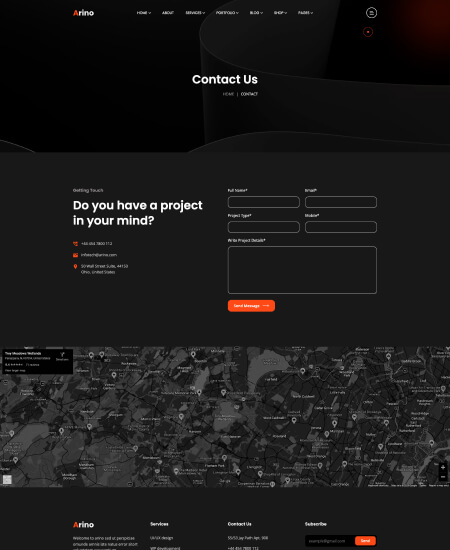This screenshot has height=550, width=450.
Task: Click the Directions icon in map card
Action: (62, 356)
